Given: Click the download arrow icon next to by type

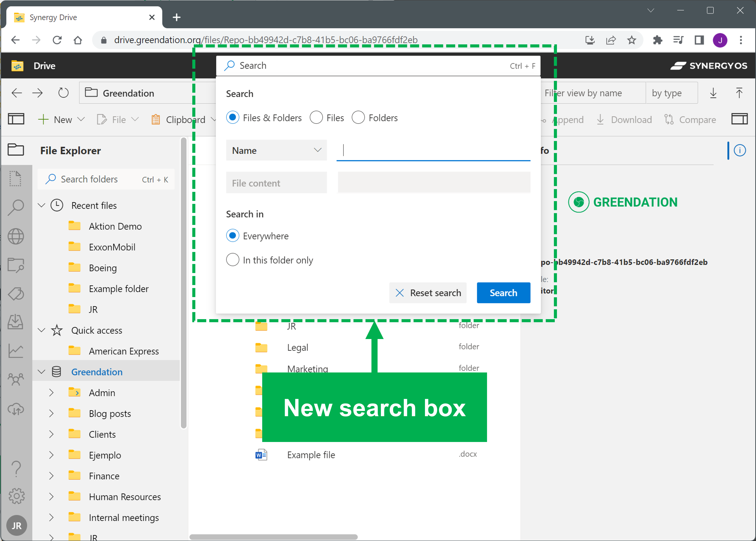Looking at the screenshot, I should pyautogui.click(x=713, y=93).
